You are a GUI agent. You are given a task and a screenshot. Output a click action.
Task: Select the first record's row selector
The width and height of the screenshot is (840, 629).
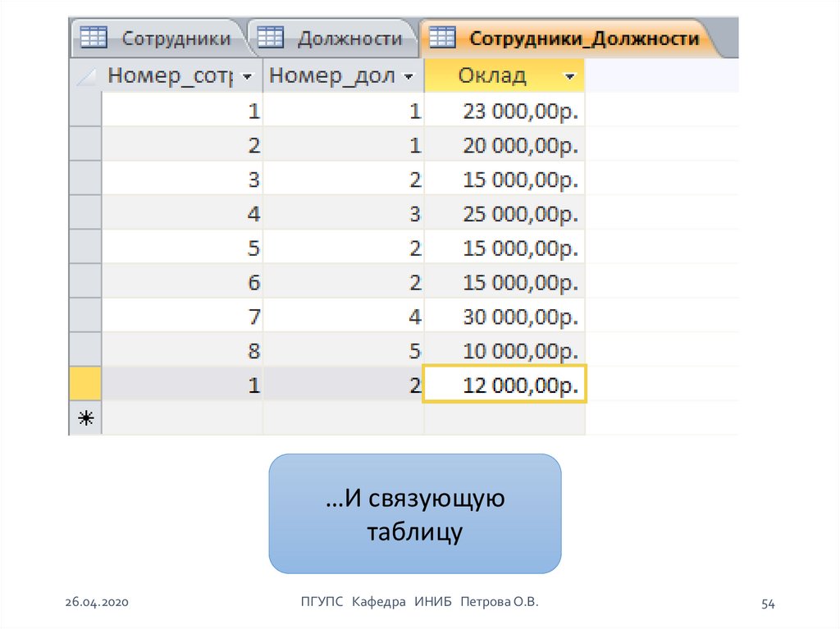click(85, 110)
